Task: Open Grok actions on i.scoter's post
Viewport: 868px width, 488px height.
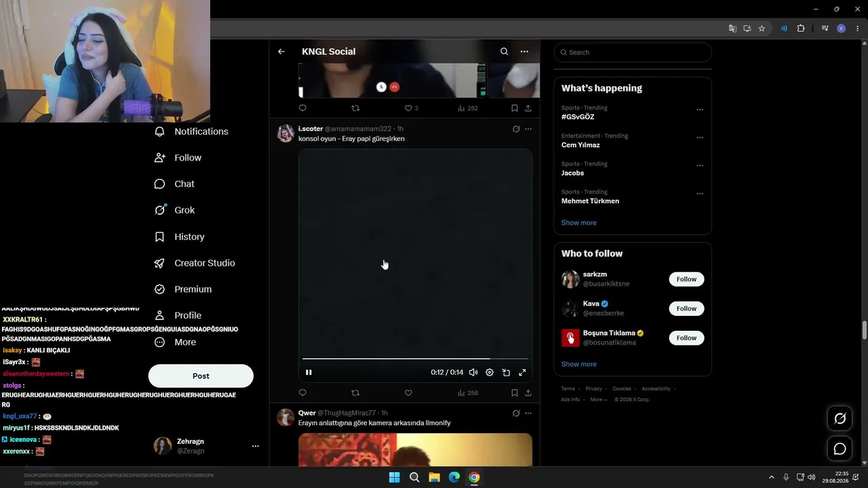Action: coord(516,129)
